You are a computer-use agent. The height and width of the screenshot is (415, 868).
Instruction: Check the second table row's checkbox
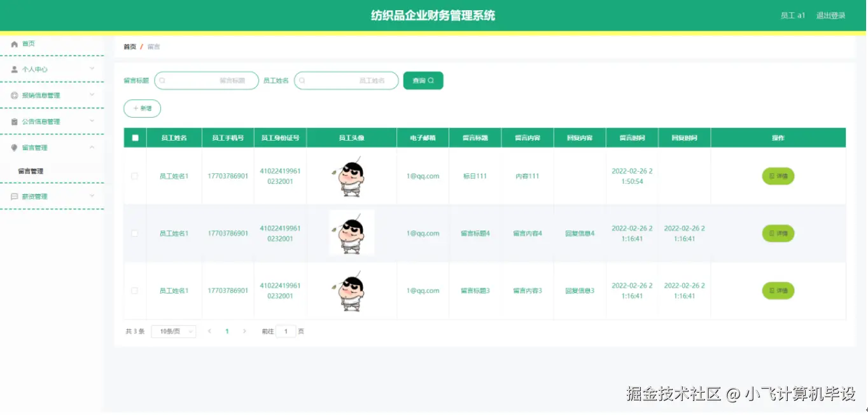click(x=134, y=233)
